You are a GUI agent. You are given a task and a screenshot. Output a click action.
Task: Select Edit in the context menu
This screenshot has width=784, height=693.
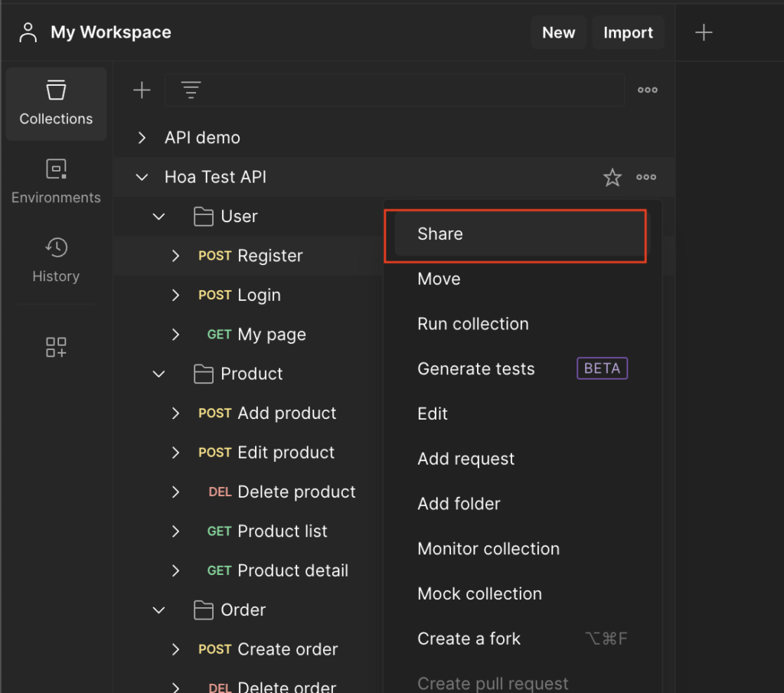click(x=522, y=414)
